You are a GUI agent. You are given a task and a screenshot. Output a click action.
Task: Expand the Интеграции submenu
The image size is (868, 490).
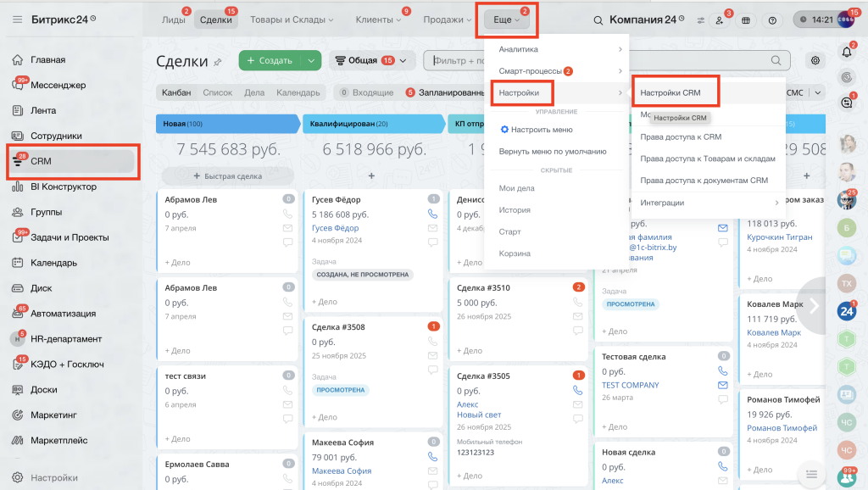pos(709,203)
